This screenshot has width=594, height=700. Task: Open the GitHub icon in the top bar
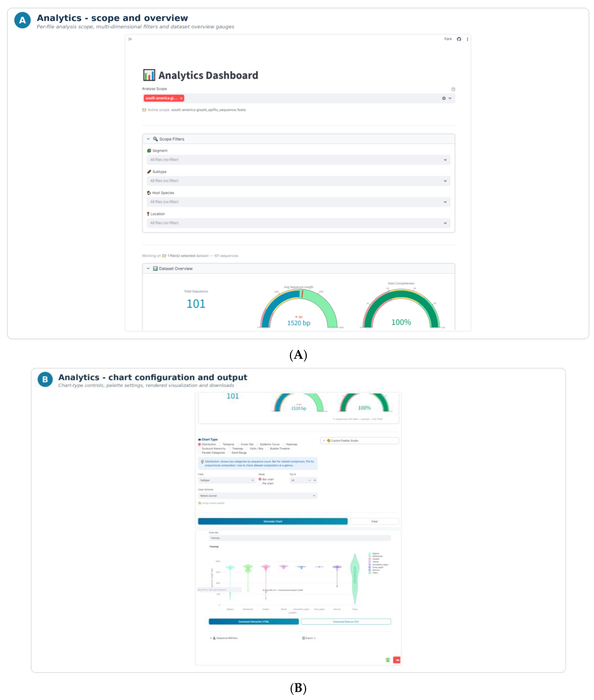click(459, 39)
